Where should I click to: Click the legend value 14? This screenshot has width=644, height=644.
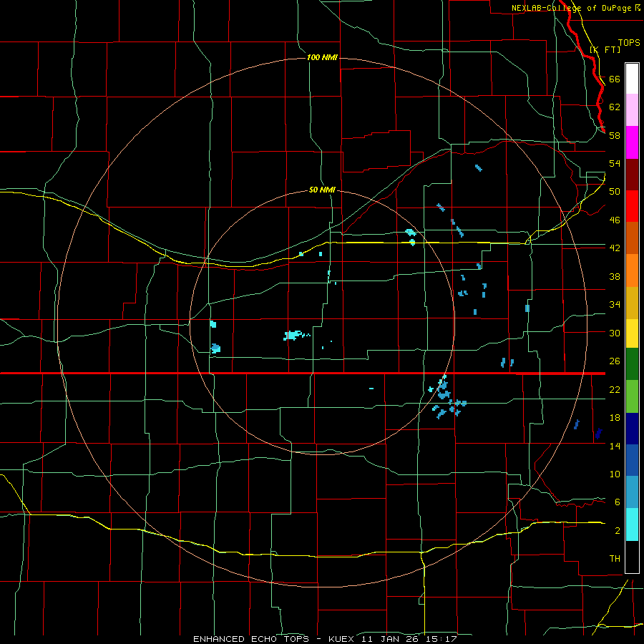click(615, 446)
